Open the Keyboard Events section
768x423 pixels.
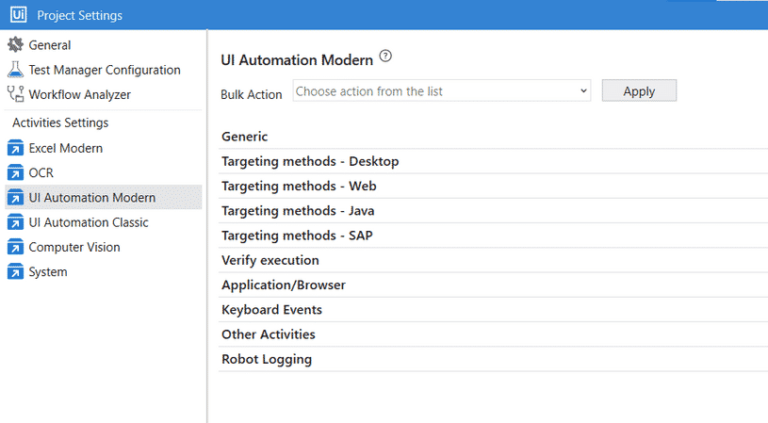click(x=272, y=310)
